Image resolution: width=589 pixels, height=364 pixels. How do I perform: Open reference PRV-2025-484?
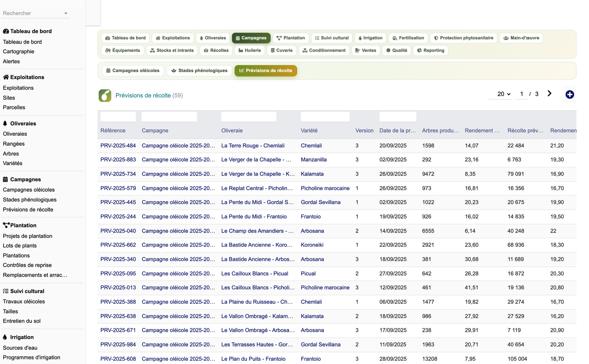pos(118,146)
